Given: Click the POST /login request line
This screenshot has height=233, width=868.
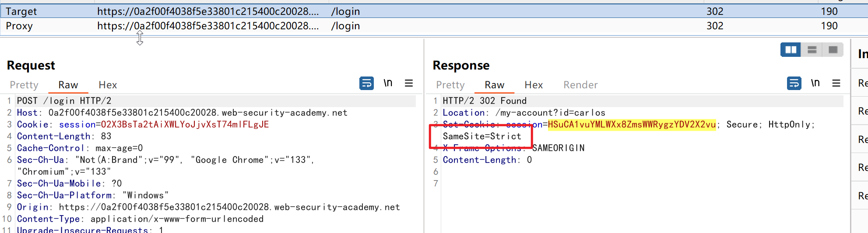Looking at the screenshot, I should tap(64, 101).
